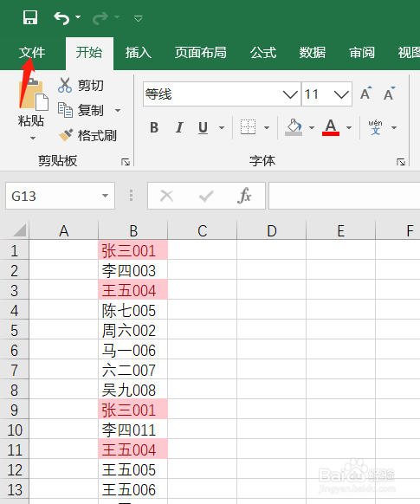Switch to the 审阅 ribbon tab
420x504 pixels.
[362, 53]
